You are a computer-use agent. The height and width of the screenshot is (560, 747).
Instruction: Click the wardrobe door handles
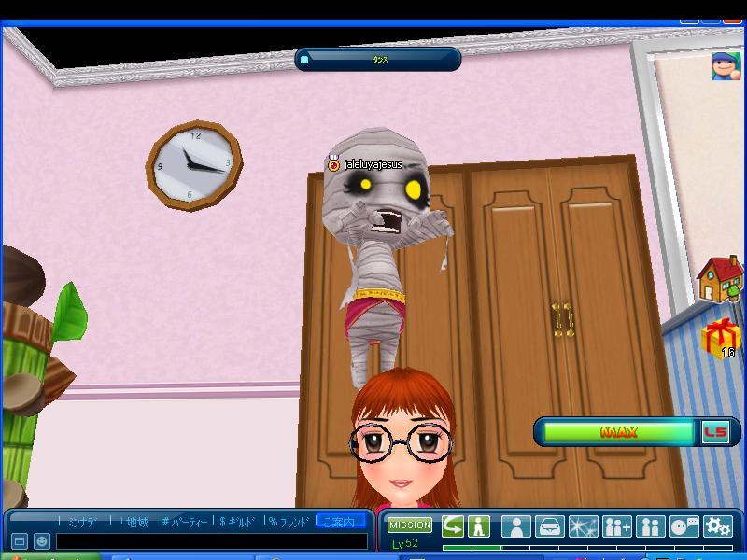563,319
